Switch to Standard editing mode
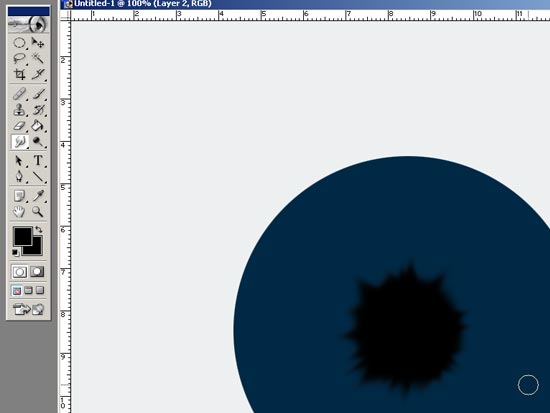The height and width of the screenshot is (413, 550). [x=19, y=272]
